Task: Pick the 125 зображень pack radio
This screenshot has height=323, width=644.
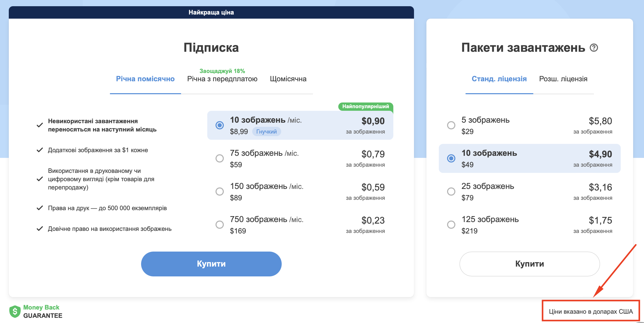Action: tap(451, 225)
